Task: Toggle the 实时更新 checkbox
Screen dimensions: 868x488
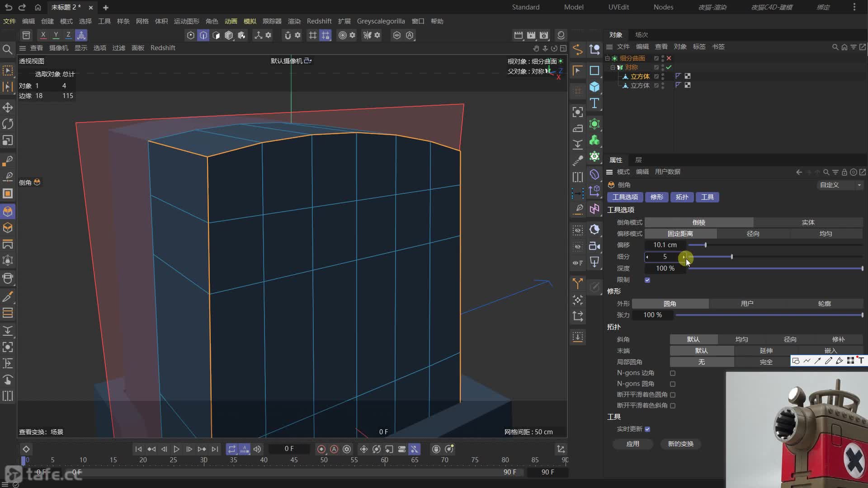Action: 647,429
